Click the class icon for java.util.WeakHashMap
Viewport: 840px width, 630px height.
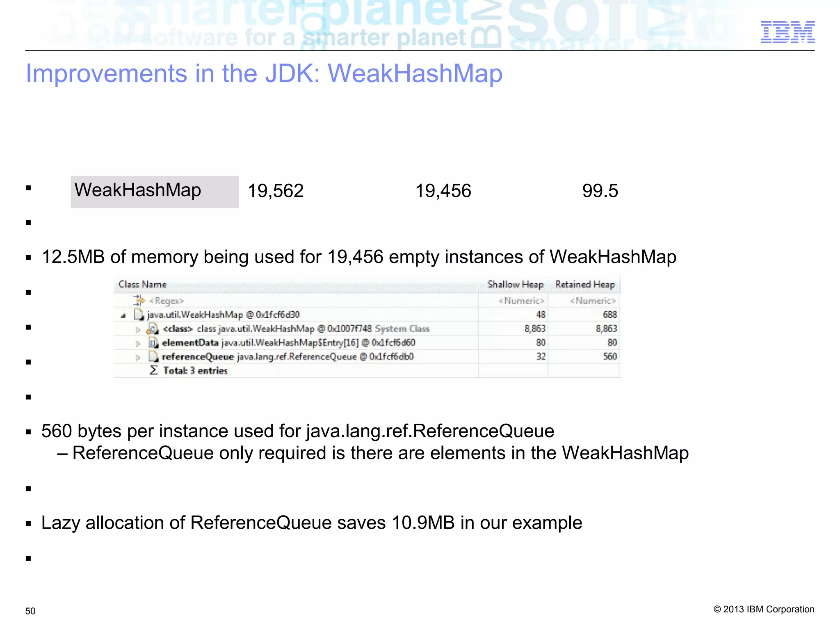(153, 329)
